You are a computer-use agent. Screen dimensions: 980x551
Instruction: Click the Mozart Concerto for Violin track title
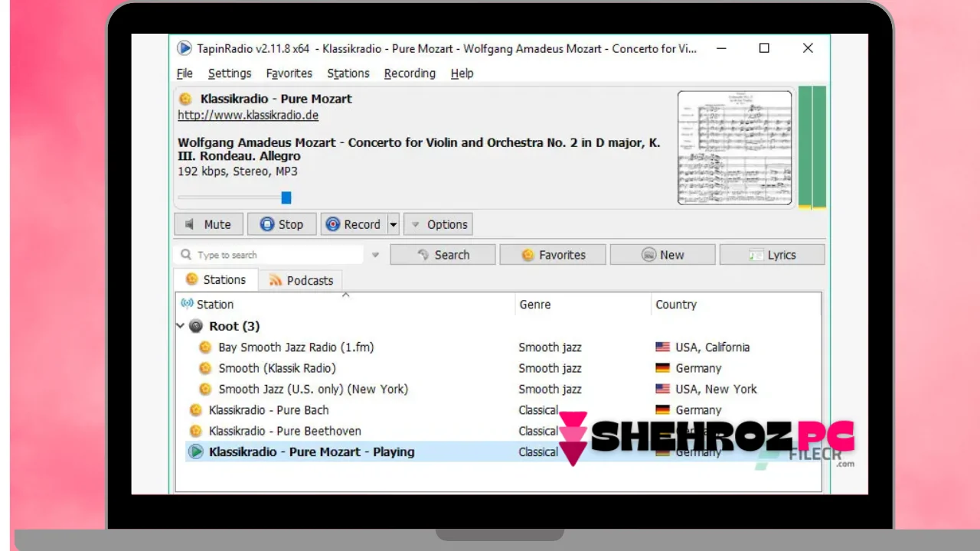click(419, 149)
